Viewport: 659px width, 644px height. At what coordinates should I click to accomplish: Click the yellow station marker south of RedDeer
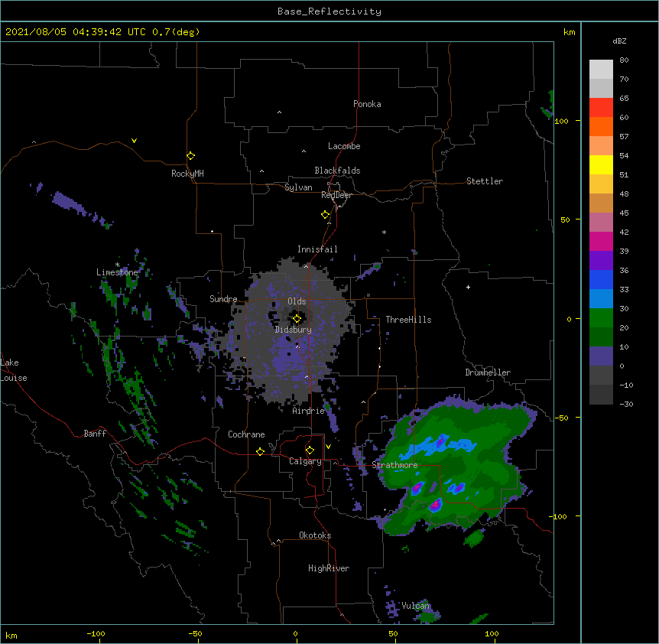coord(325,215)
